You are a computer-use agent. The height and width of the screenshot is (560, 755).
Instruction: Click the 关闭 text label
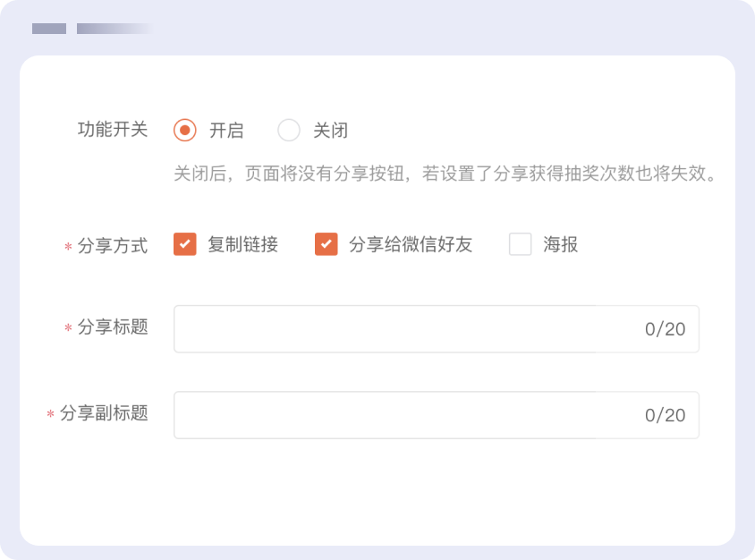coord(330,131)
